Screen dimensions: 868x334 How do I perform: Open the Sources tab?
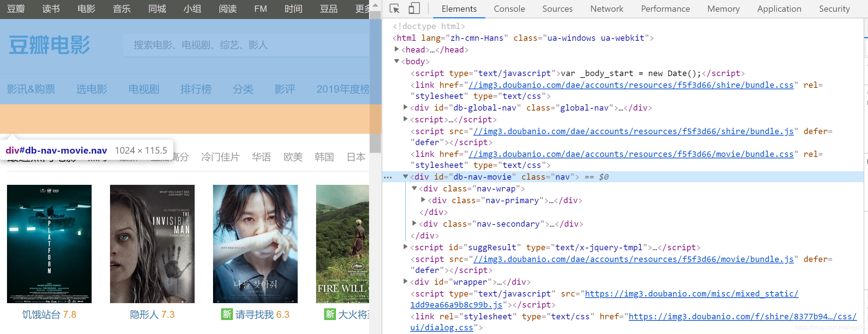click(x=557, y=9)
